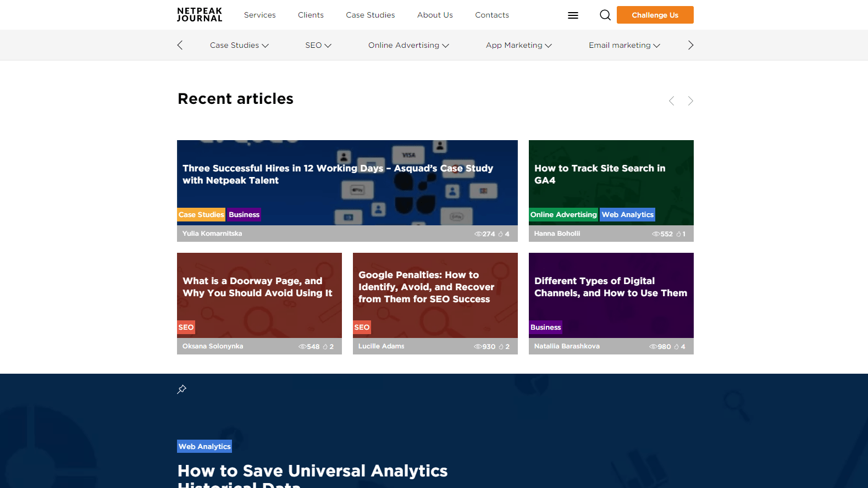Image resolution: width=868 pixels, height=488 pixels.
Task: Open Services in top navigation
Action: point(260,15)
